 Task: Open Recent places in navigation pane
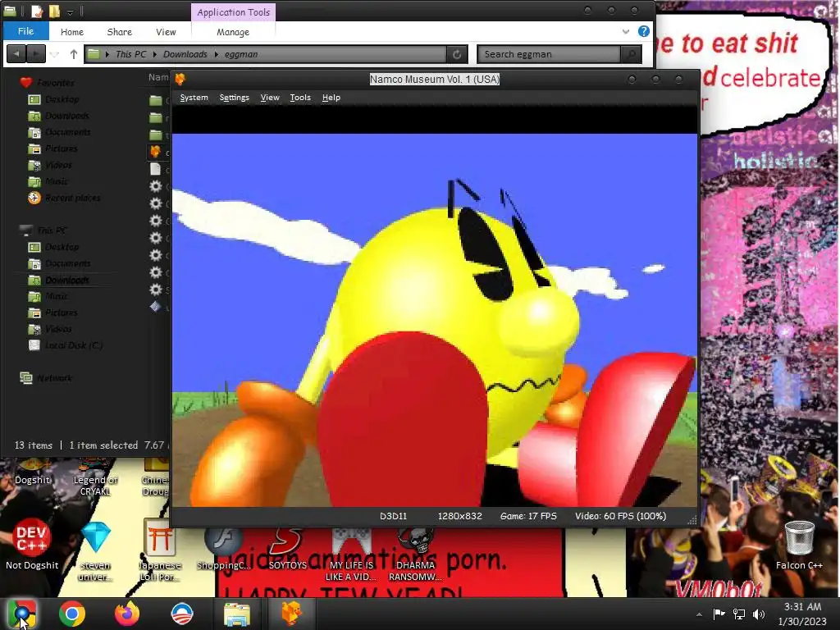(x=72, y=199)
